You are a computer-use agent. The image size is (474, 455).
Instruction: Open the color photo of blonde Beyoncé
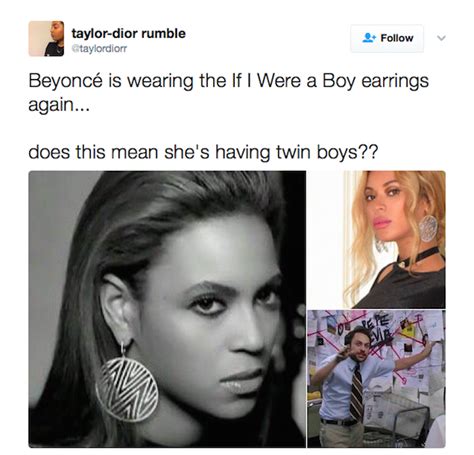point(376,240)
